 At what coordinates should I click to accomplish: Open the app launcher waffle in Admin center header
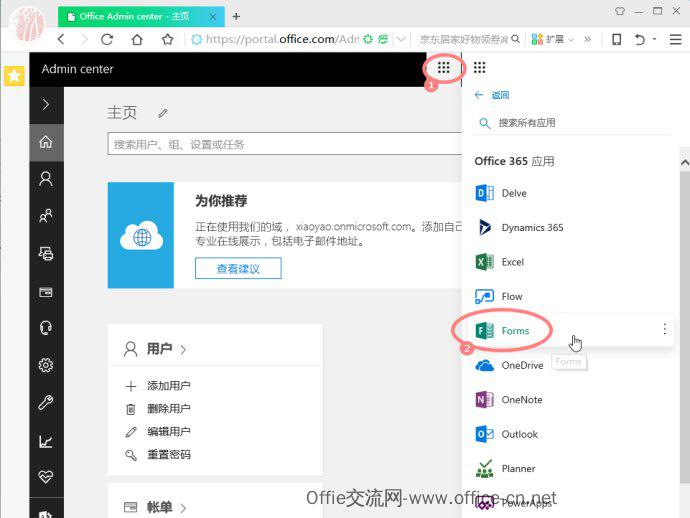(x=444, y=68)
